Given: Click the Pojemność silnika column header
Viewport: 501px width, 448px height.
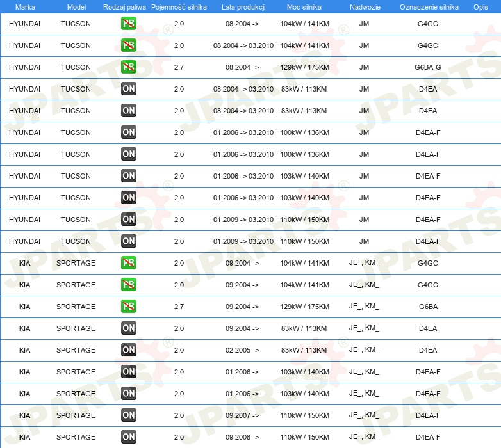Looking at the screenshot, I should click(179, 7).
